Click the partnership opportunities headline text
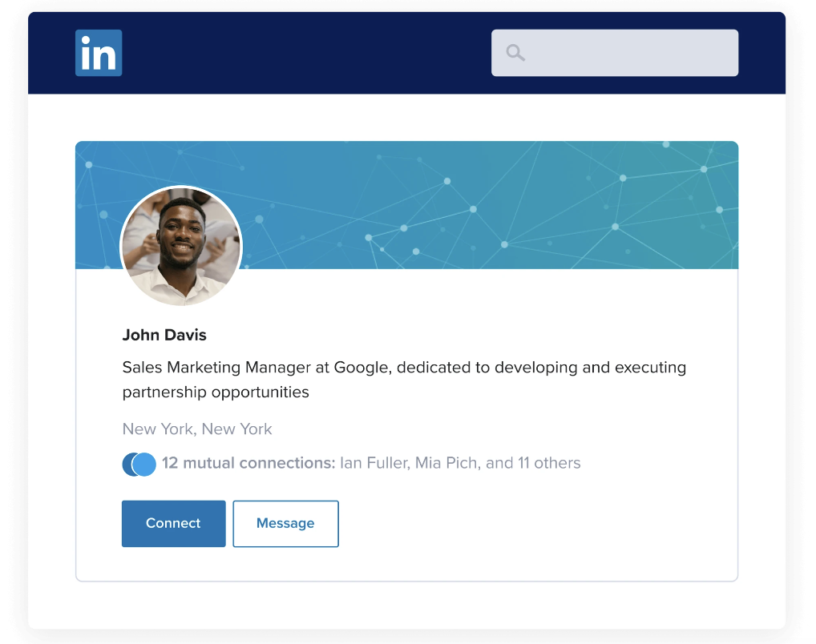Viewport: 816px width, 644px height. (216, 392)
